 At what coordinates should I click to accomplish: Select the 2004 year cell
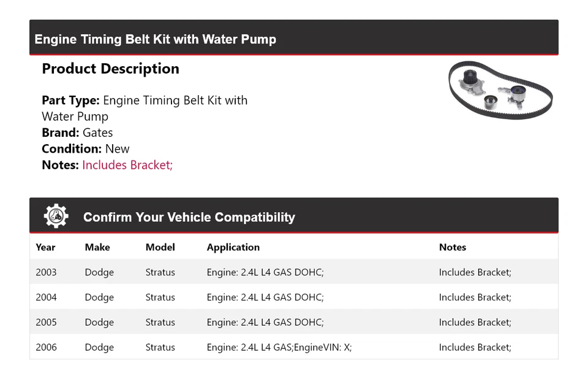click(46, 297)
